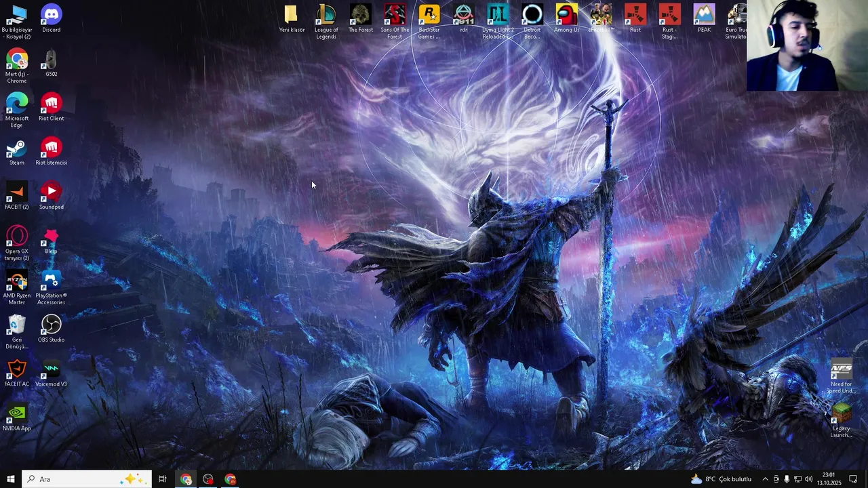
Task: Select the Among Us game icon
Action: pos(567,18)
